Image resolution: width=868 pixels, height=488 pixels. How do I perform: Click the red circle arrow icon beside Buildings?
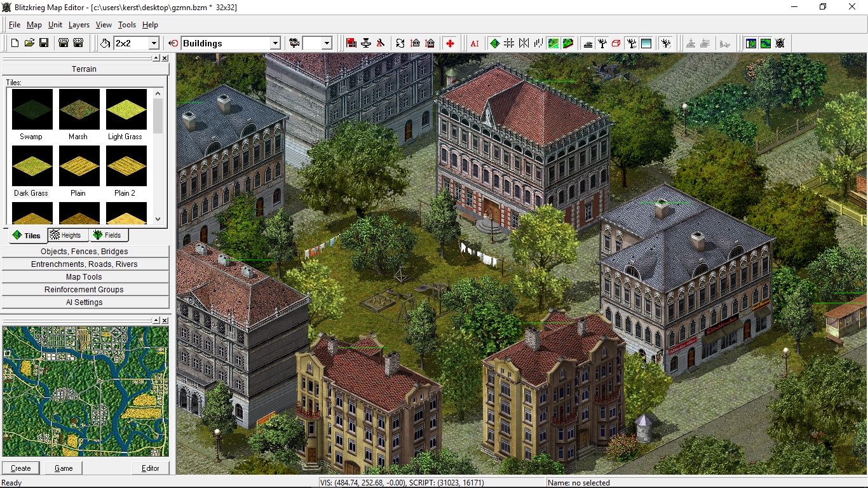pyautogui.click(x=173, y=43)
